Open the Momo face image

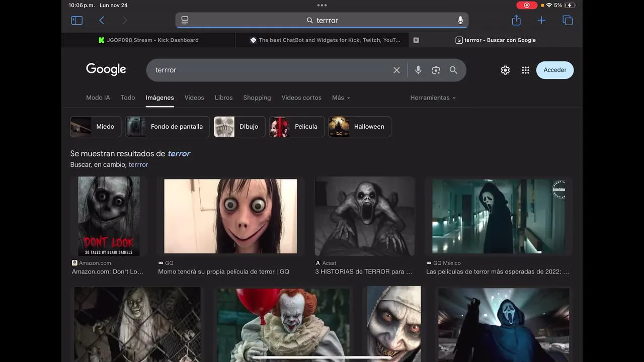[x=230, y=216]
